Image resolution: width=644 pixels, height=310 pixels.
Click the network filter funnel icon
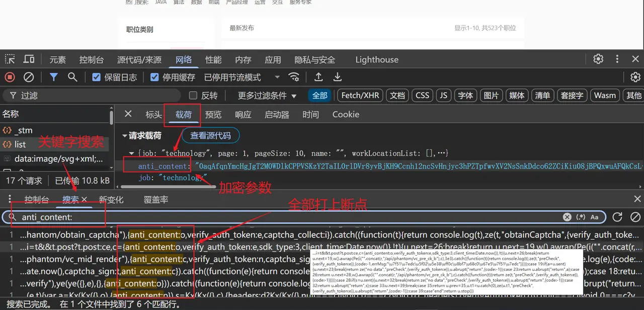53,77
